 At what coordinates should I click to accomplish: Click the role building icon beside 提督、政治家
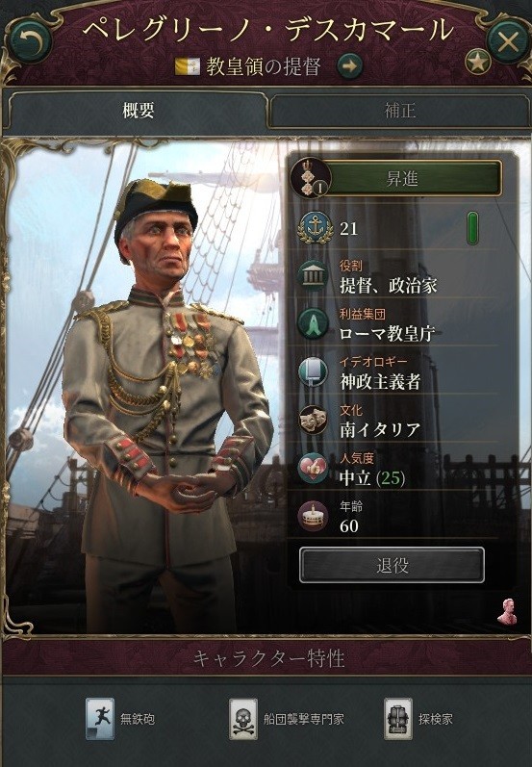tap(313, 276)
